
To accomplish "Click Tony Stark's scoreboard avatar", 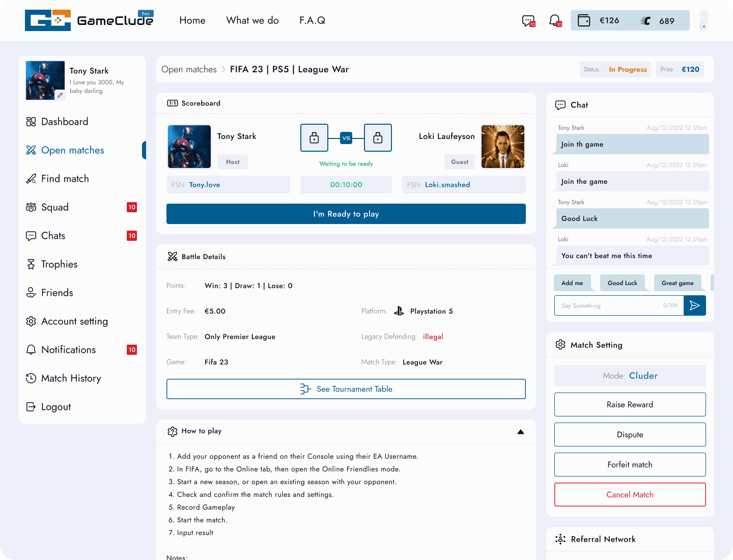I will click(x=189, y=147).
